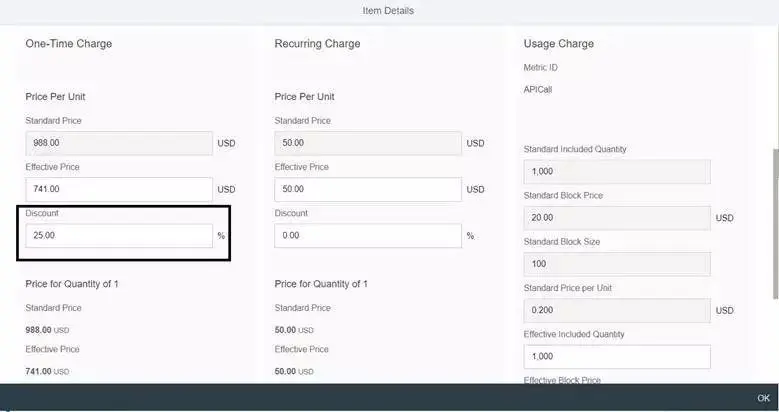Select Standard Included Quantity field 1,000

point(617,171)
